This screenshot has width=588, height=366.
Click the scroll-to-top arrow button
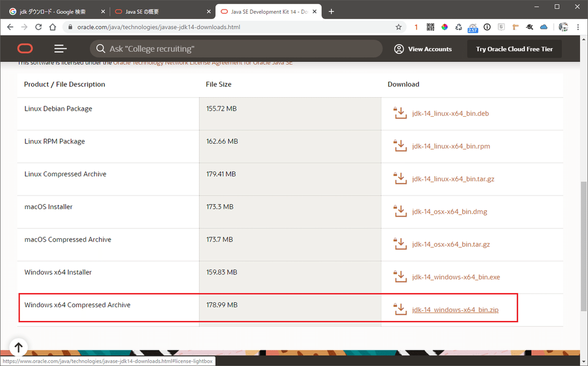coord(18,347)
